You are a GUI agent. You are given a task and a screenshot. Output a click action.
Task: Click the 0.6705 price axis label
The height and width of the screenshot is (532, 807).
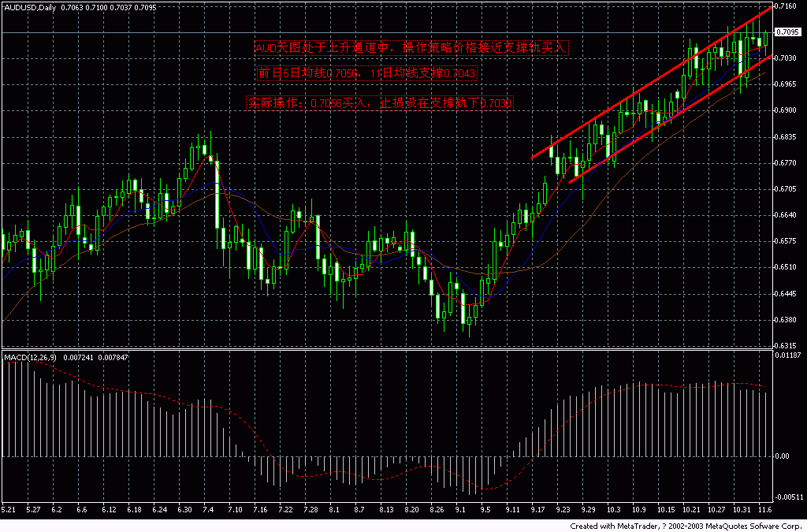pos(787,189)
